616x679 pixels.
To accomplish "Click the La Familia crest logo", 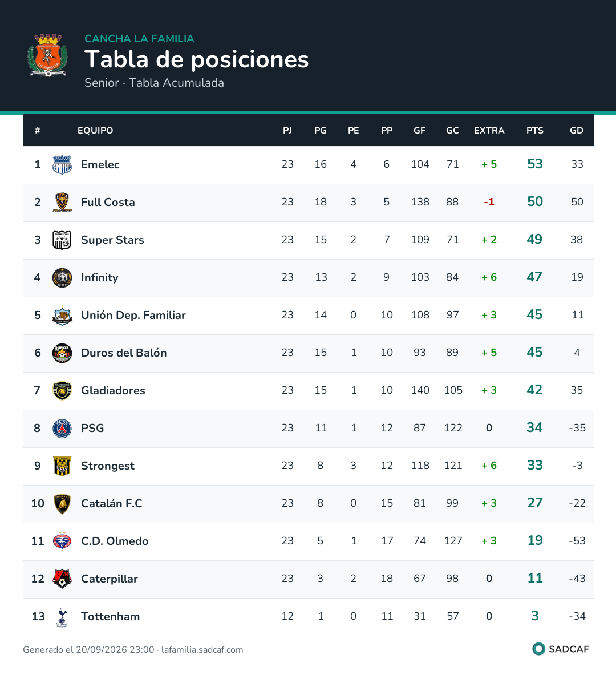I will 47,55.
